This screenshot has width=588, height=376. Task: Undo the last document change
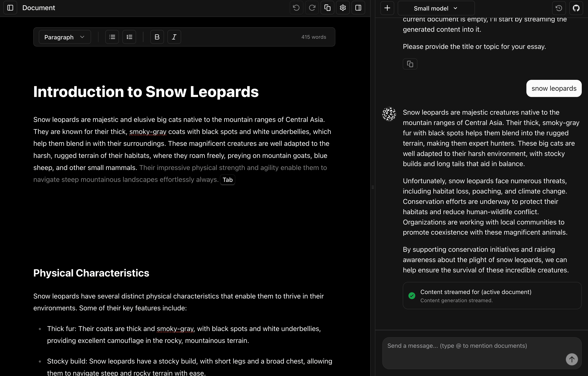tap(296, 8)
